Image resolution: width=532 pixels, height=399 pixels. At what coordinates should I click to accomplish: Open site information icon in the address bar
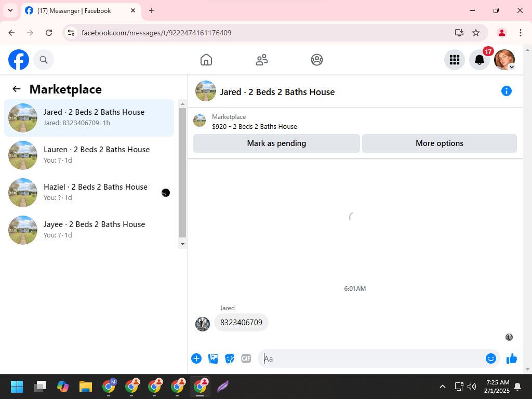[x=71, y=33]
